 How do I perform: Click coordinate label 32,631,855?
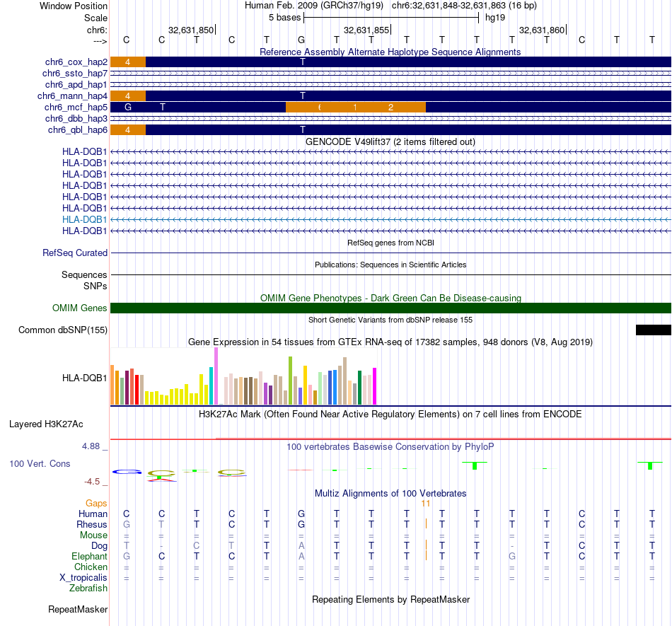pyautogui.click(x=366, y=30)
